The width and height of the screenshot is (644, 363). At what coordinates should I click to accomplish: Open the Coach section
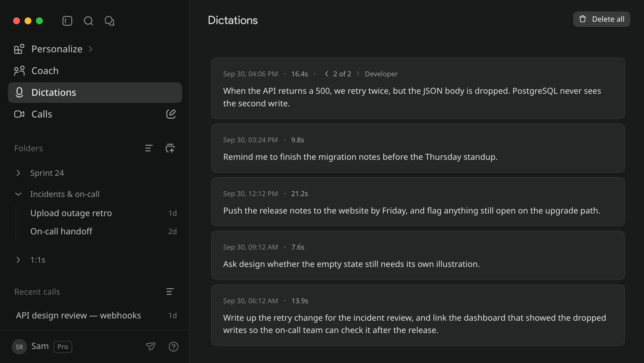click(x=95, y=71)
